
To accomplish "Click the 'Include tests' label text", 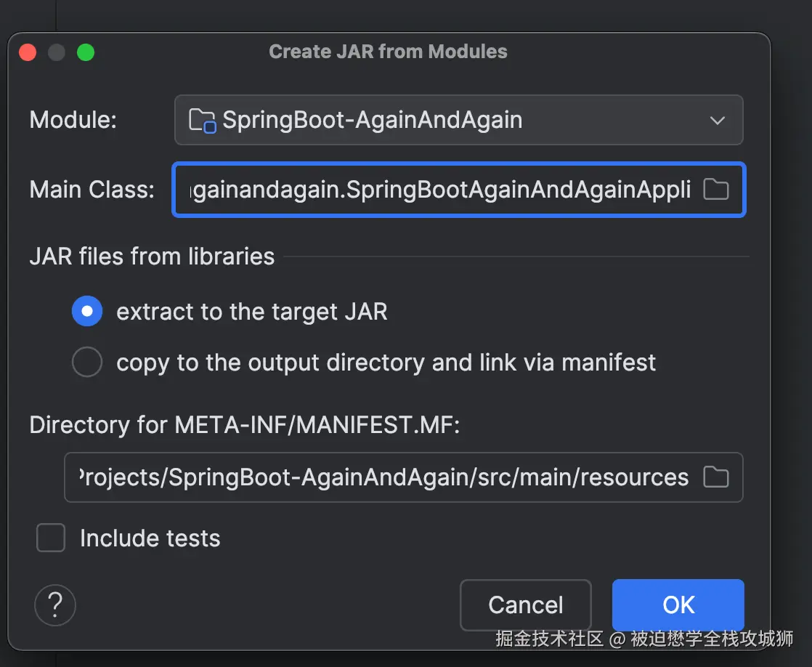I will [x=150, y=538].
